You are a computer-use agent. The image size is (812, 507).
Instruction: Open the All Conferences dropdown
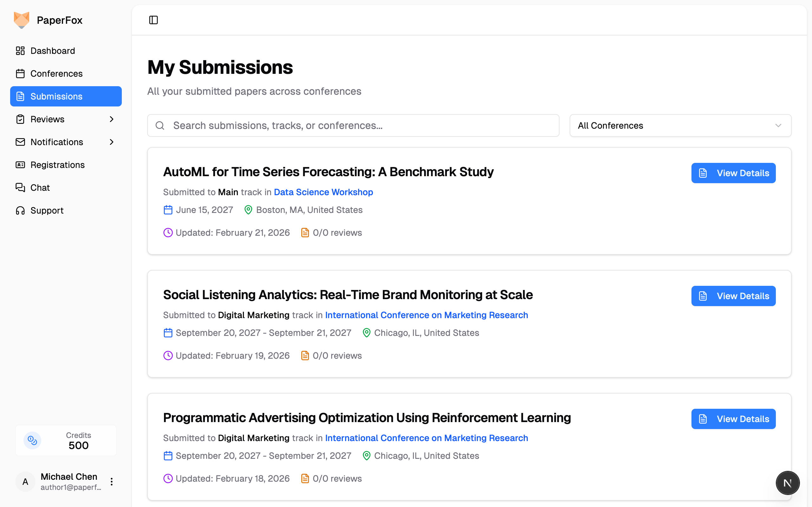tap(680, 125)
